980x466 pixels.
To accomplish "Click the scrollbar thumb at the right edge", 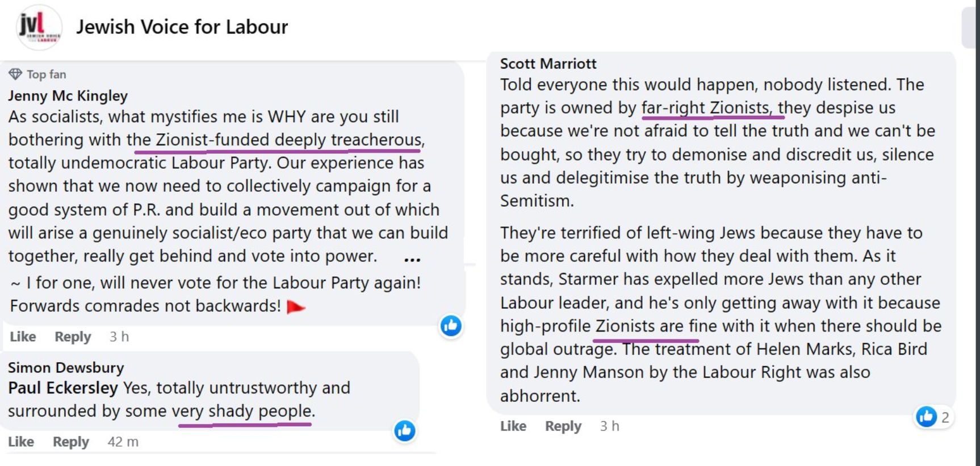I will pyautogui.click(x=970, y=27).
